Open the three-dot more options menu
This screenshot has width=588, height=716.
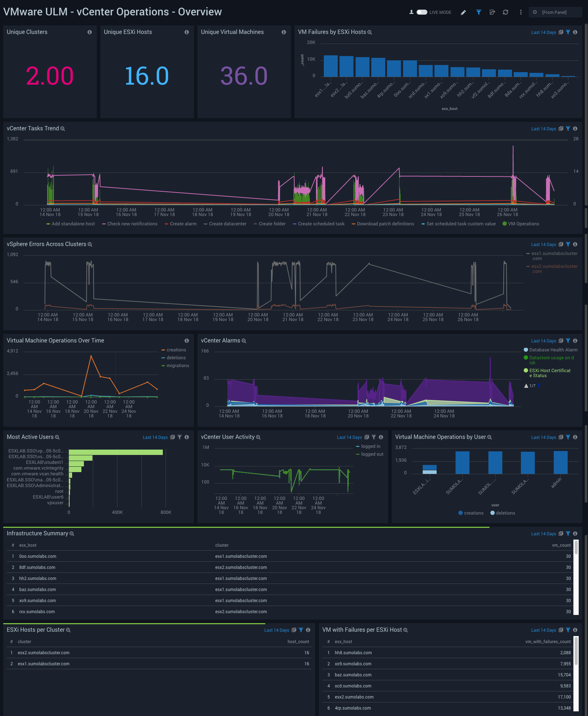[x=521, y=12]
